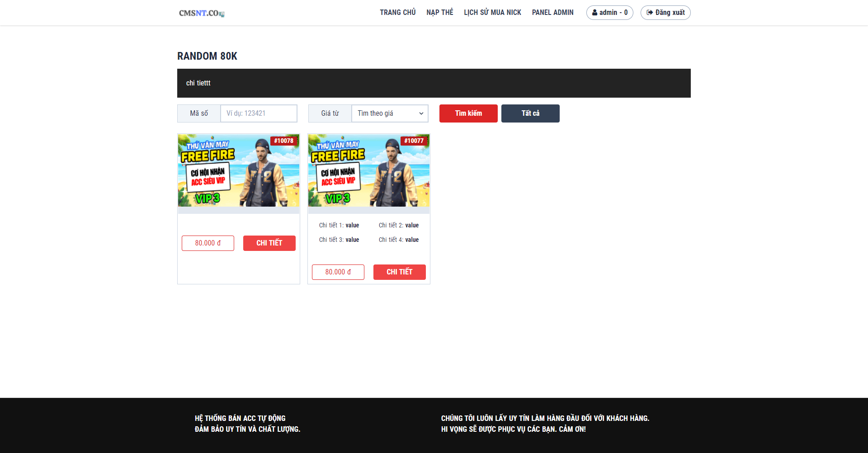Click the 80.000 đ price on the #10078 card

coord(208,243)
